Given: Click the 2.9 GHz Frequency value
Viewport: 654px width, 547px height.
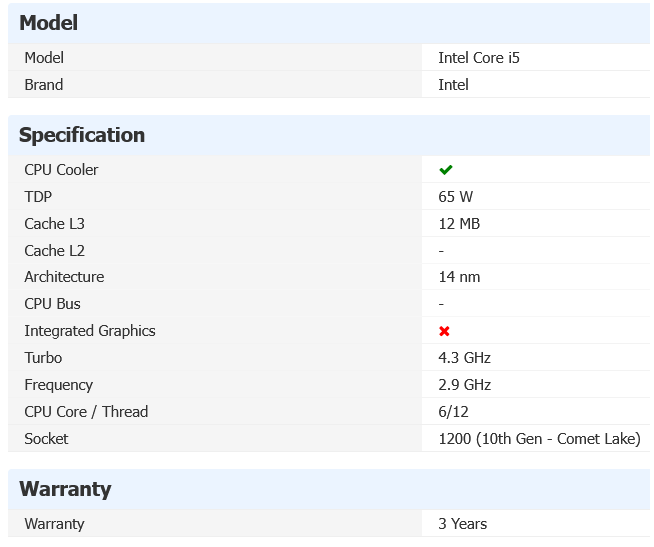Looking at the screenshot, I should pyautogui.click(x=464, y=385).
